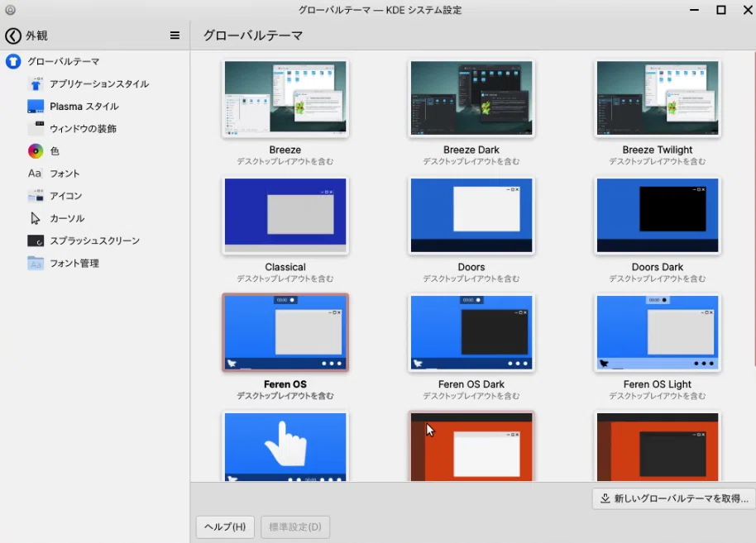Screen dimensions: 756x543
Task: Open the hamburger menu in sidebar header
Action: pyautogui.click(x=175, y=36)
